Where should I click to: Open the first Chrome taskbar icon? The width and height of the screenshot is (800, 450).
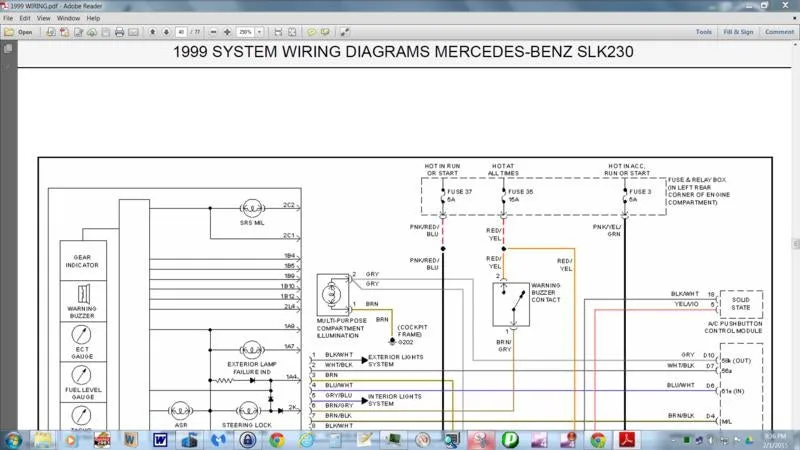click(x=277, y=440)
